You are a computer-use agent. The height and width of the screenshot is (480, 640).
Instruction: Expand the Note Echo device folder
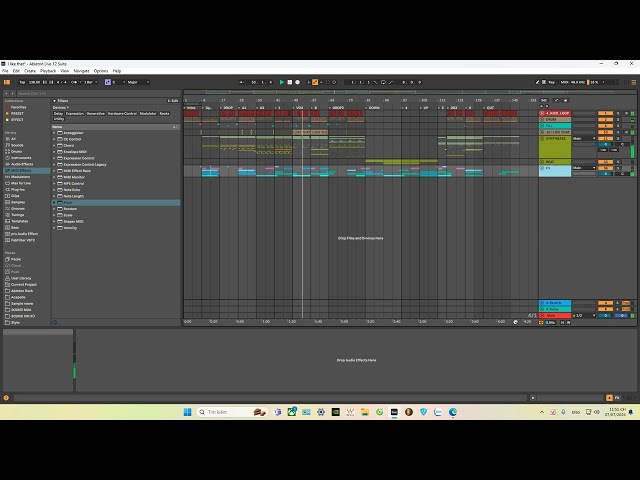point(54,190)
